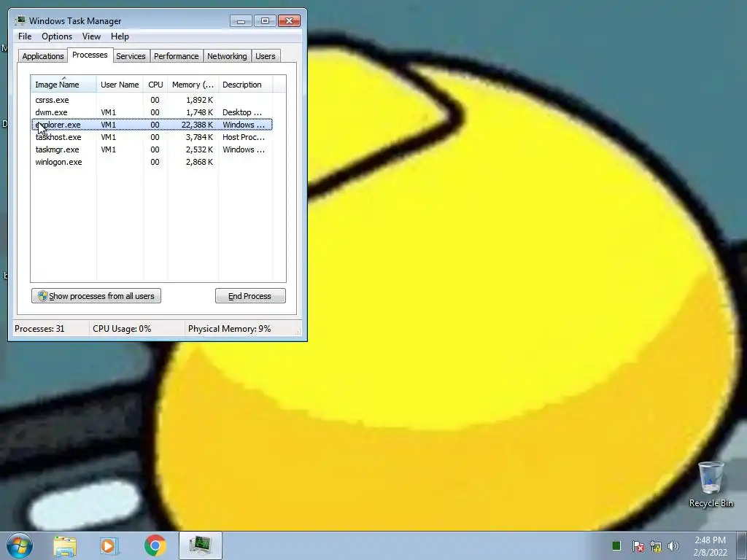This screenshot has height=560, width=747.
Task: Click the Host Proc... description cell
Action: click(x=244, y=137)
